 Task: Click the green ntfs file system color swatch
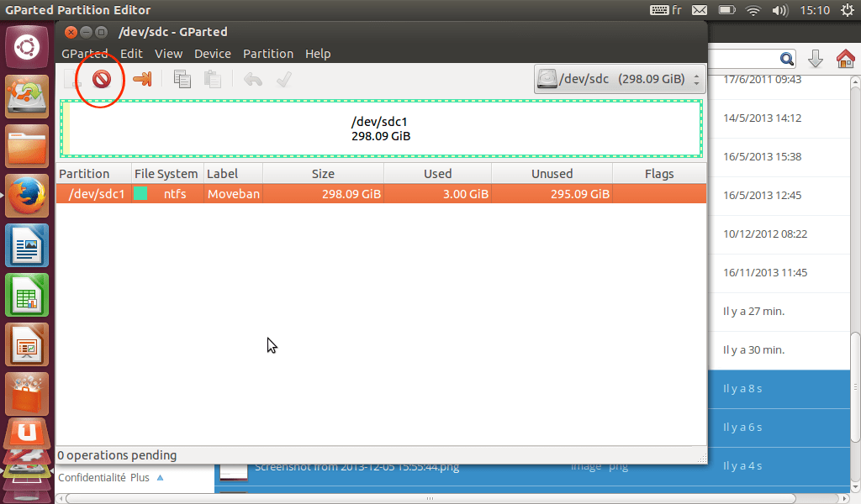point(140,193)
